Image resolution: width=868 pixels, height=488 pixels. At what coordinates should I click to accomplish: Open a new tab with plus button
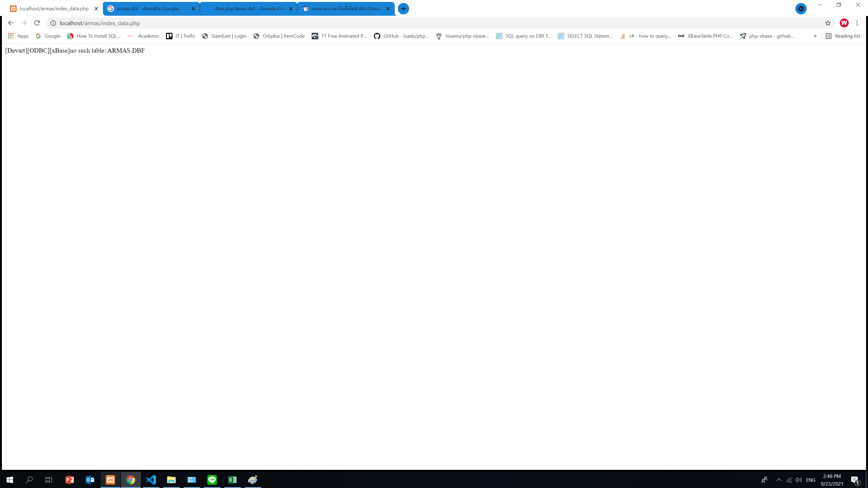pyautogui.click(x=403, y=9)
